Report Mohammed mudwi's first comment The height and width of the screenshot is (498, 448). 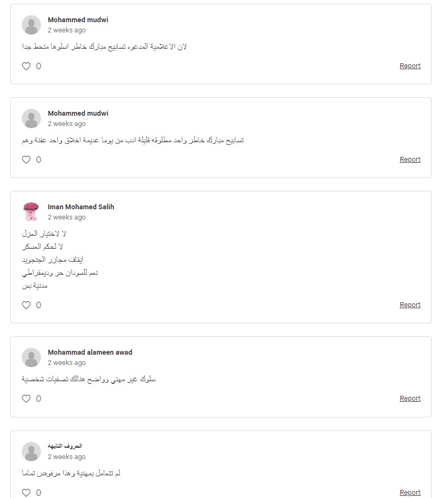(410, 66)
